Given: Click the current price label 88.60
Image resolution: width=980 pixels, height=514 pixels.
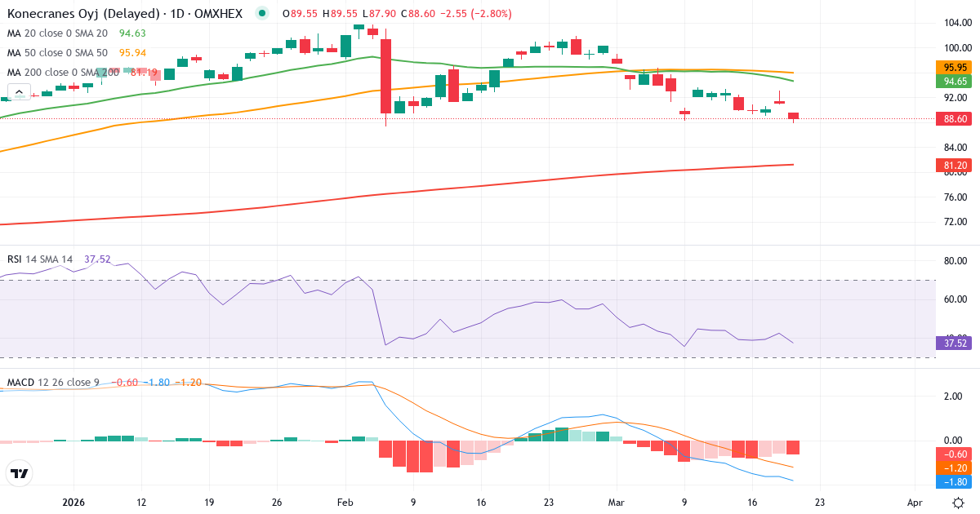Looking at the screenshot, I should 954,118.
